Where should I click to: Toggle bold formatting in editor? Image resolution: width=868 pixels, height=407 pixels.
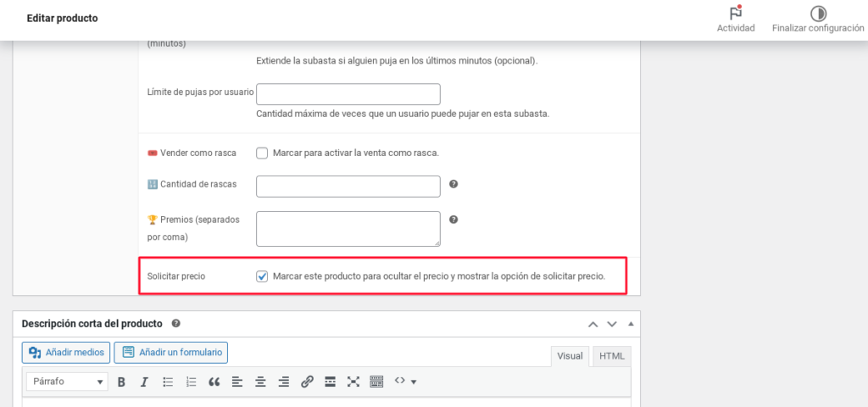pyautogui.click(x=121, y=382)
